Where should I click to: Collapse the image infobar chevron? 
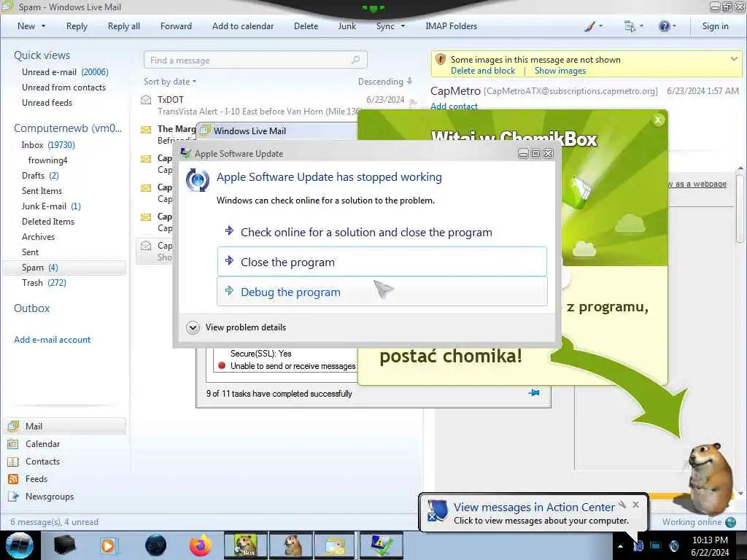(x=734, y=59)
